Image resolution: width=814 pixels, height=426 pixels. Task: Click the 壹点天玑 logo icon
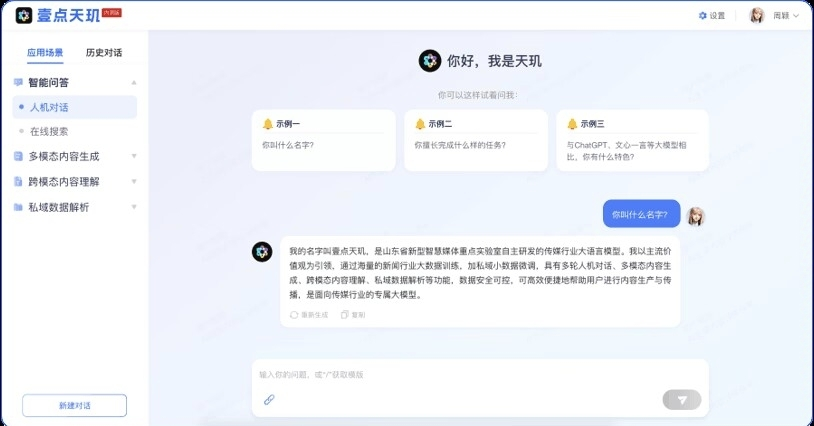pos(24,15)
